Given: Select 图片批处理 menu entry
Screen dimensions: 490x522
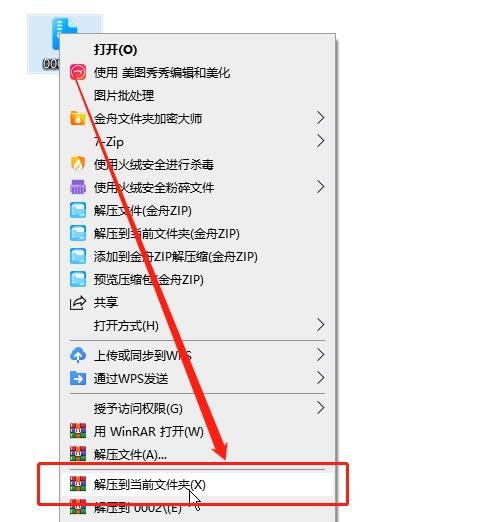Looking at the screenshot, I should point(198,96).
